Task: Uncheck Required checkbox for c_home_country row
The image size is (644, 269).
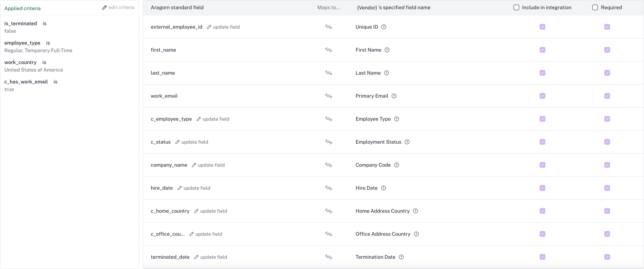Action: [607, 211]
